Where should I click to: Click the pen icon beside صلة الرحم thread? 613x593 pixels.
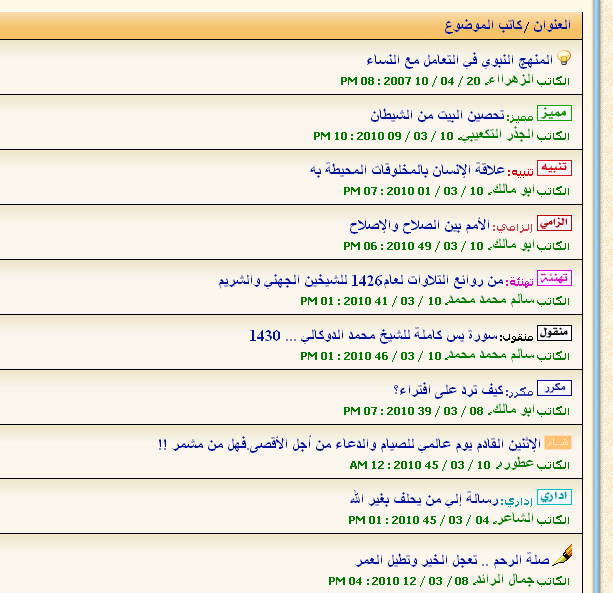tap(563, 555)
